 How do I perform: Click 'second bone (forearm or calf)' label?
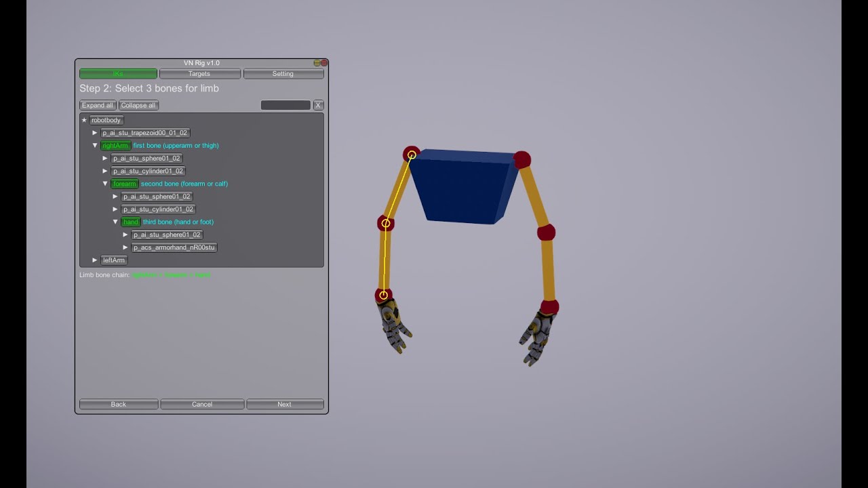(x=184, y=184)
